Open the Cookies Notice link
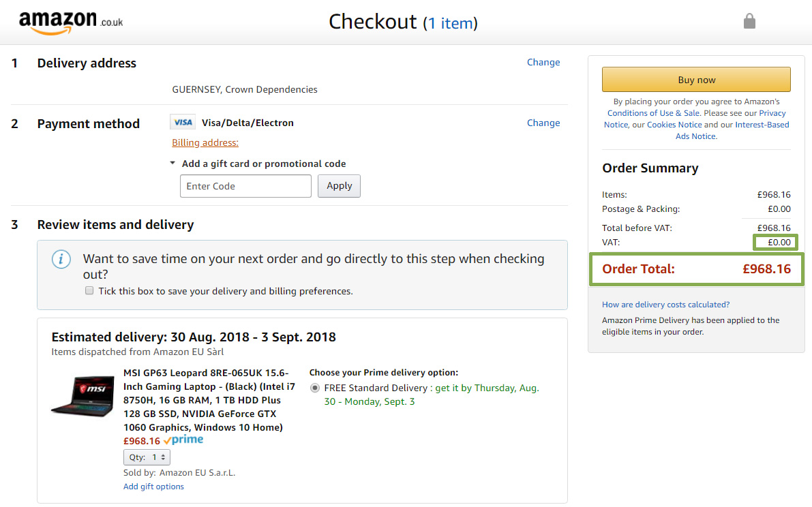Image resolution: width=812 pixels, height=507 pixels. (x=674, y=125)
